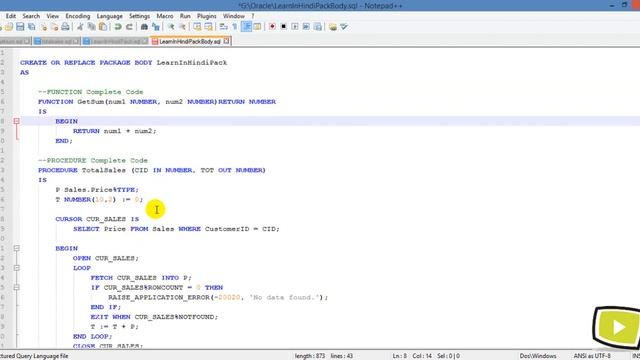
Task: Toggle Word Wrap in the toolbar
Action: click(x=223, y=27)
